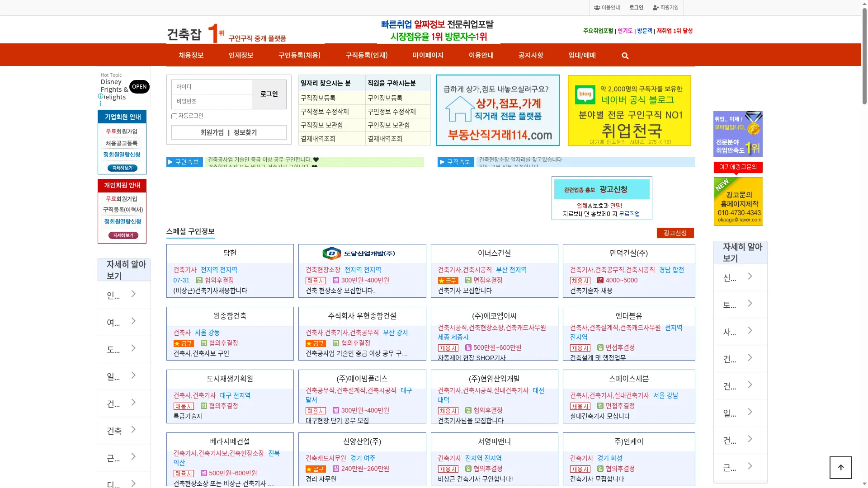
Task: Click the salary icon beside 4000~5000
Action: point(600,280)
